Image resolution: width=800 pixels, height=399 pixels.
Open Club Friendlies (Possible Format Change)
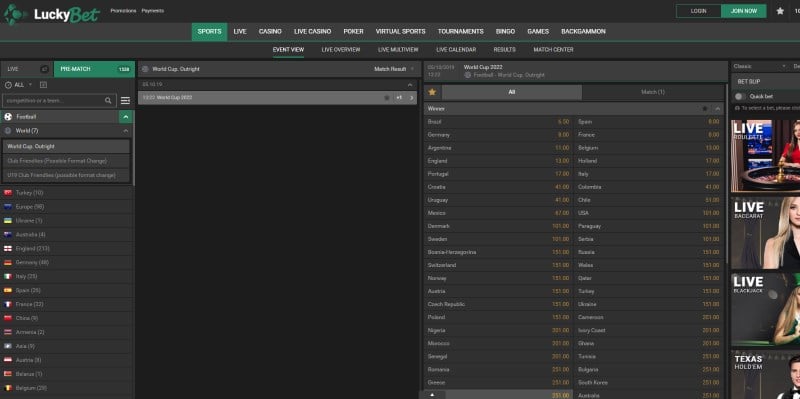tap(66, 161)
